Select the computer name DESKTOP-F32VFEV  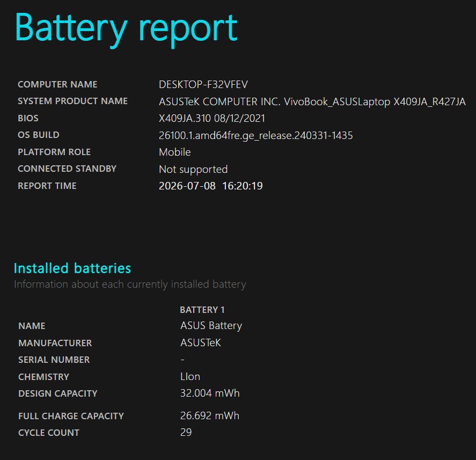(203, 84)
